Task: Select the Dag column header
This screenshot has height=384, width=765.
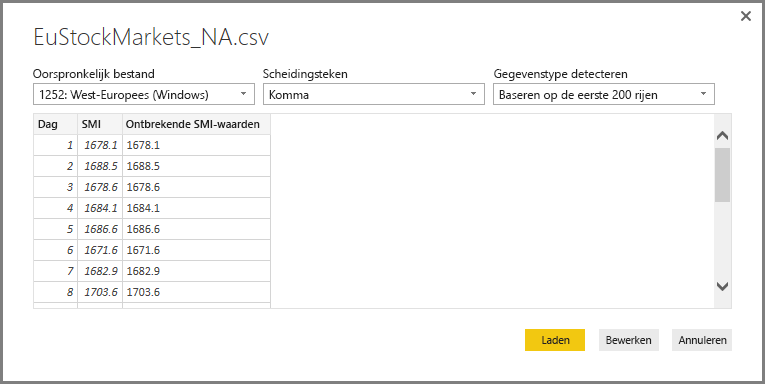Action: click(55, 124)
